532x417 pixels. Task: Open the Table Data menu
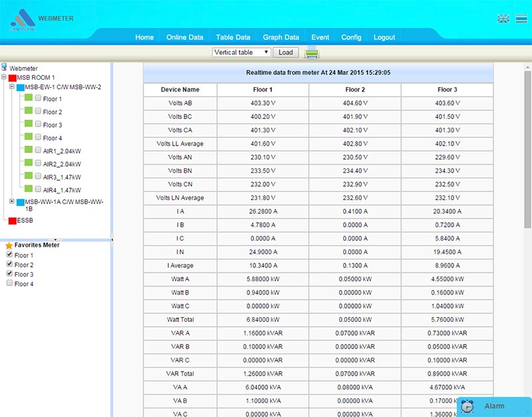[233, 37]
